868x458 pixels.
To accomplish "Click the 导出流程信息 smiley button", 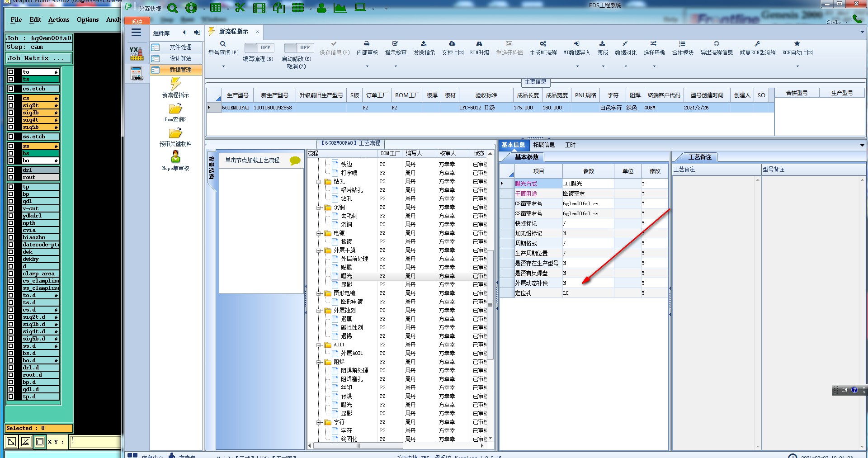I will (x=717, y=48).
